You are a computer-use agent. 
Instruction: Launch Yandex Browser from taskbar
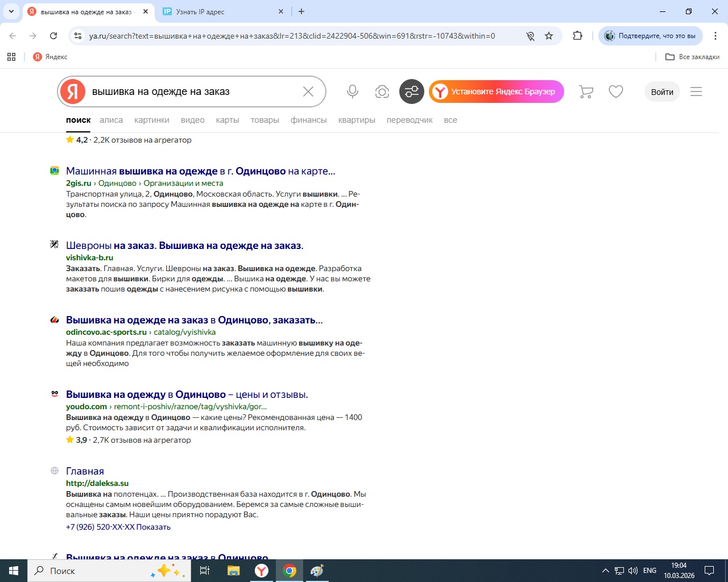point(262,571)
